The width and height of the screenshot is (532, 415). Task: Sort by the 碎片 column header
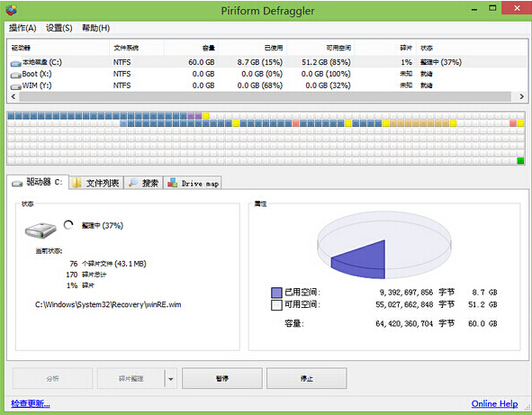coord(385,48)
